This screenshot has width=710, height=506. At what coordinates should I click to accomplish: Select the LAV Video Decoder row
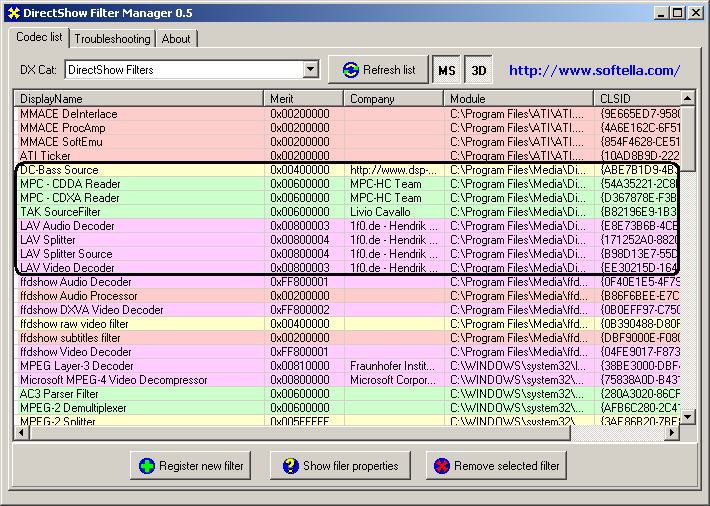347,268
